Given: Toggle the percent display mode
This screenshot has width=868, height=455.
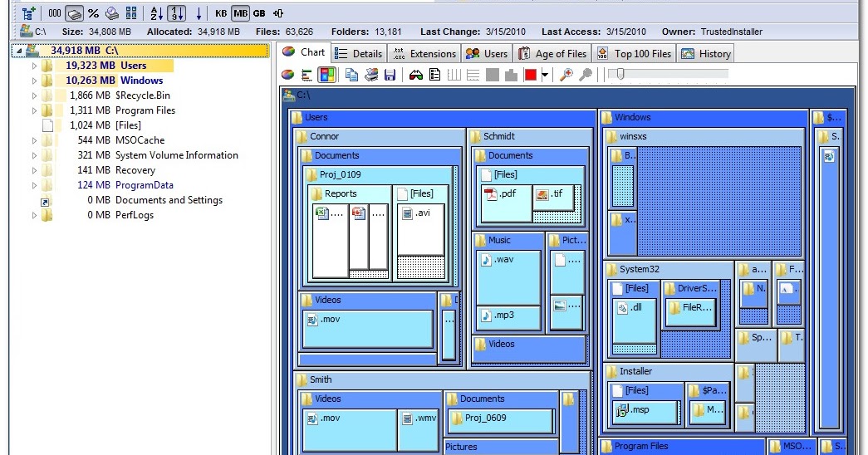Looking at the screenshot, I should pos(93,12).
